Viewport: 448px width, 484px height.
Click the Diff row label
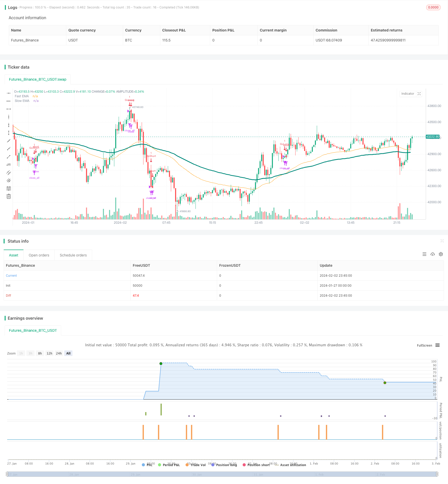(8, 296)
